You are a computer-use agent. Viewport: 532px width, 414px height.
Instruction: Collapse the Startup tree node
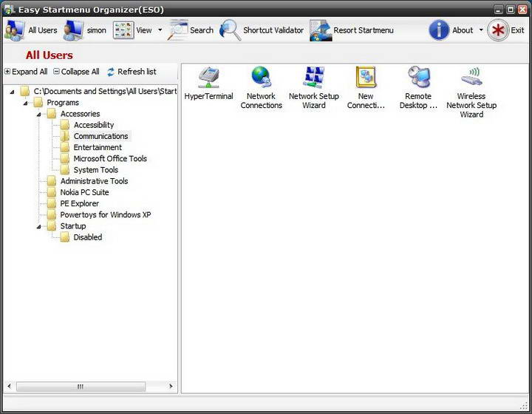coord(38,226)
